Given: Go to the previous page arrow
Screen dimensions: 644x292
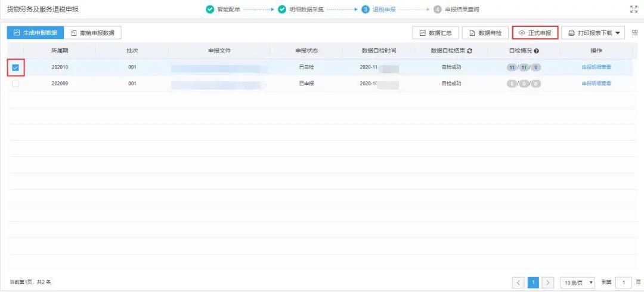Looking at the screenshot, I should 518,282.
